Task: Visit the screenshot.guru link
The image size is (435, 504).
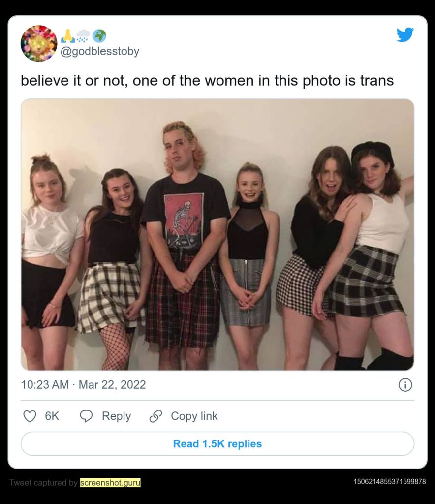Action: (110, 483)
